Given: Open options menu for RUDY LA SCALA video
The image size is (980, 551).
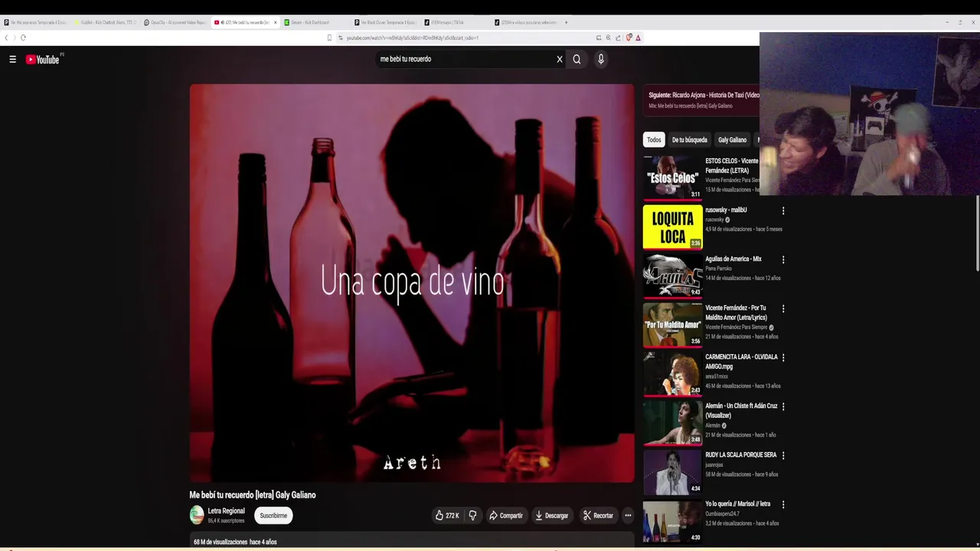Looking at the screenshot, I should click(782, 456).
